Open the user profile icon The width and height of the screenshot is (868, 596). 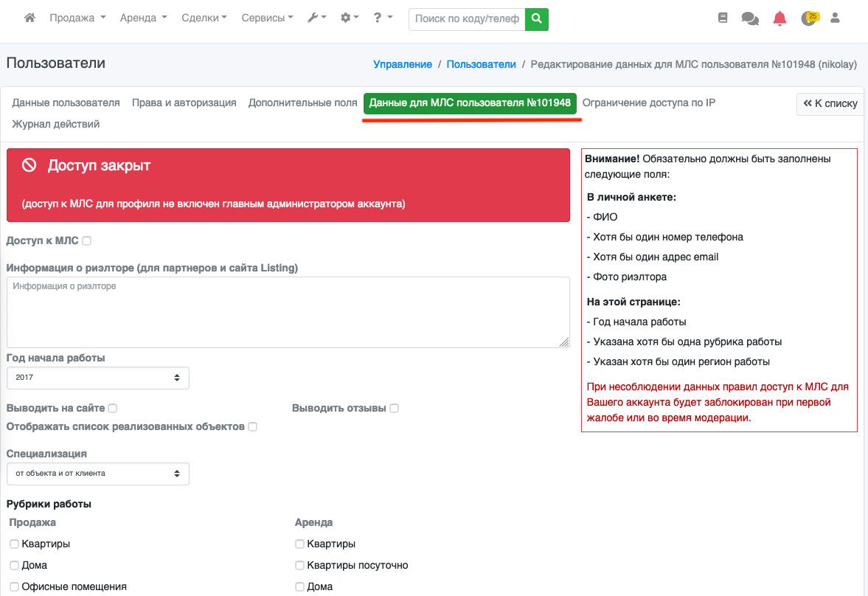(836, 18)
